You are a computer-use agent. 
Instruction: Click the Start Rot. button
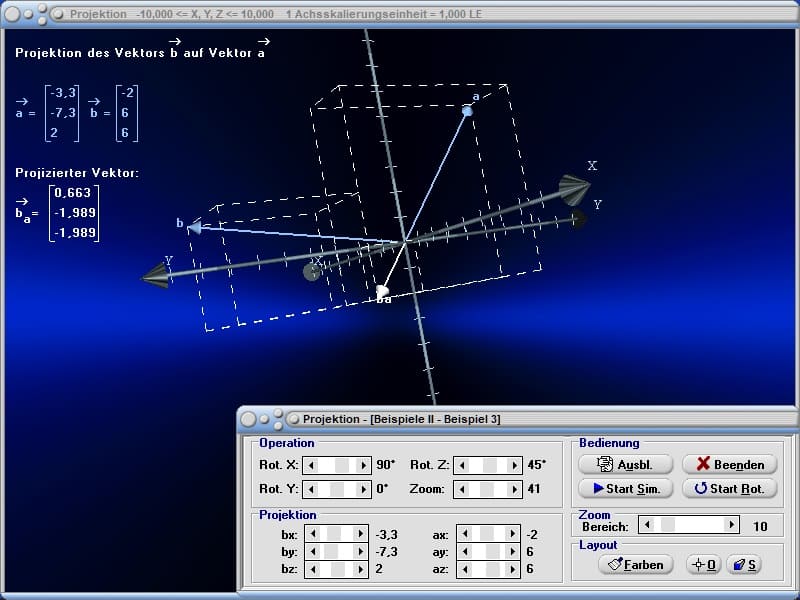coord(730,488)
